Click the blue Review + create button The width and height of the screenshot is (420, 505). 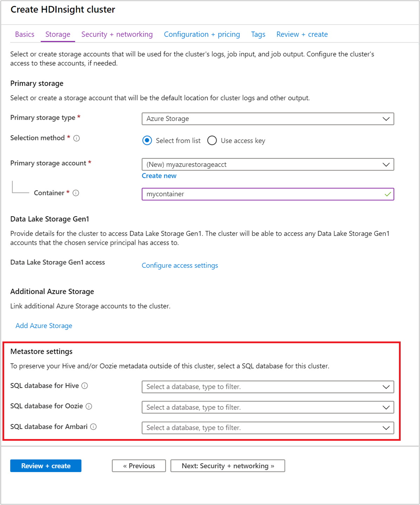(46, 466)
